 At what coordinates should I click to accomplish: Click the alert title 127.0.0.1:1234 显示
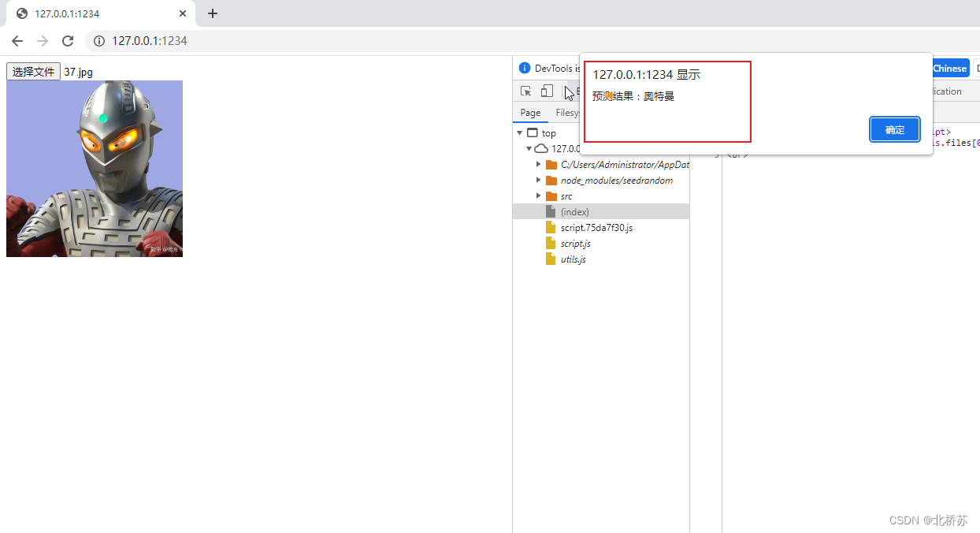click(646, 74)
